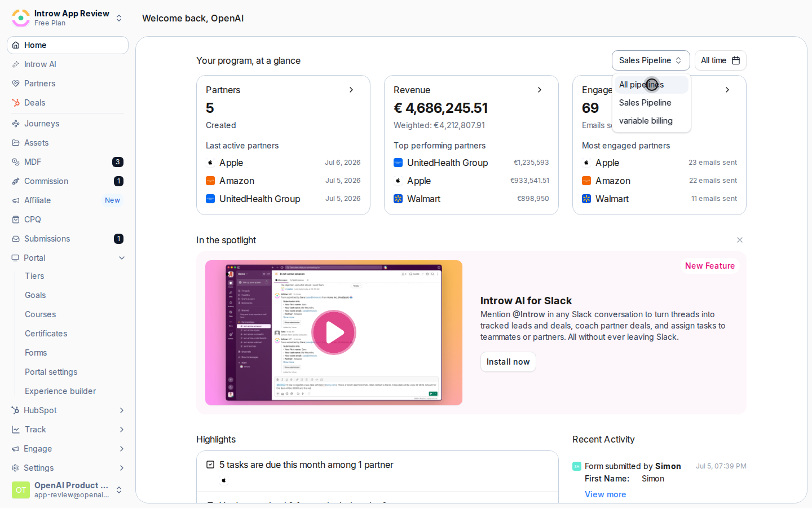The height and width of the screenshot is (508, 812).
Task: Open Journeys icon in sidebar
Action: 16,124
